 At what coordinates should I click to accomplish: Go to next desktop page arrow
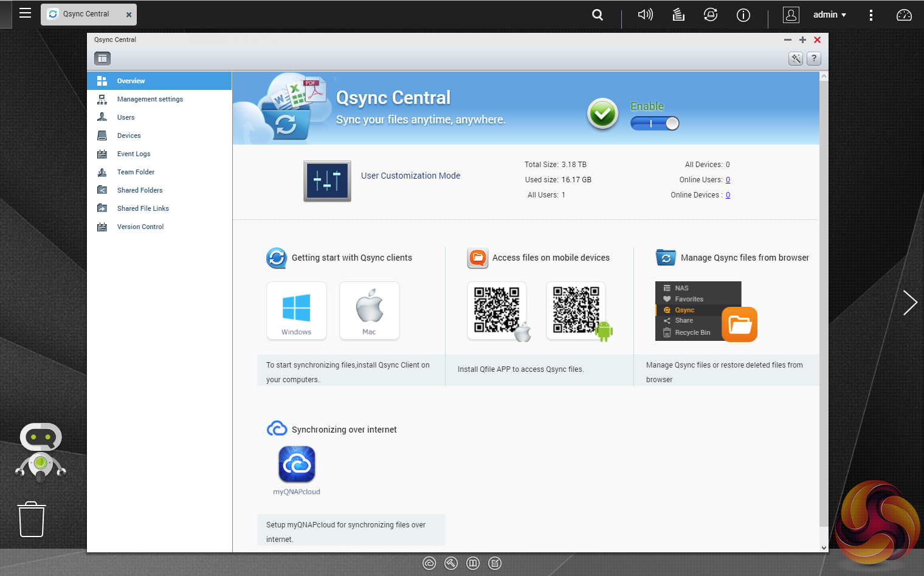point(909,303)
